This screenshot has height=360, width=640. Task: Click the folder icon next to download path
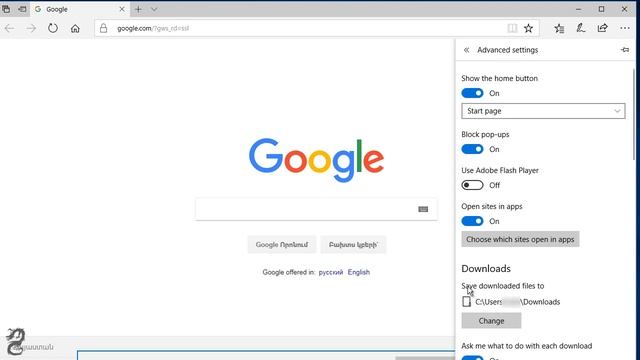tap(467, 302)
